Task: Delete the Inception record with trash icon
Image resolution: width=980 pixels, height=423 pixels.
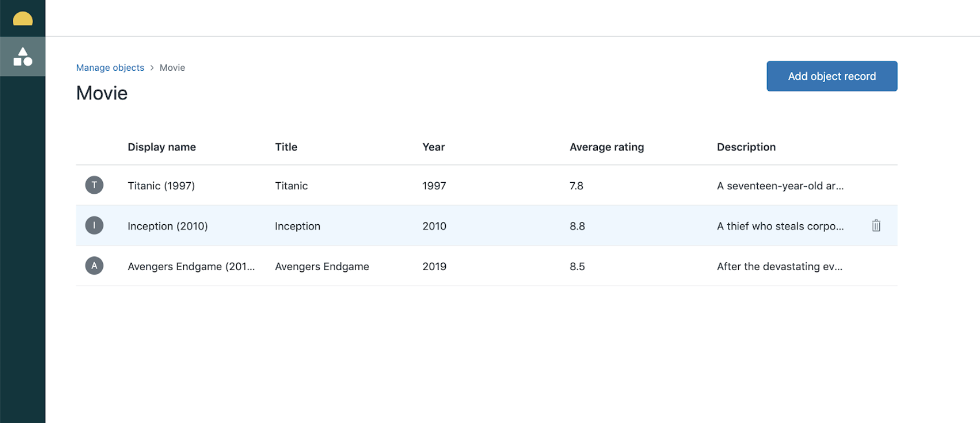Action: coord(876,225)
